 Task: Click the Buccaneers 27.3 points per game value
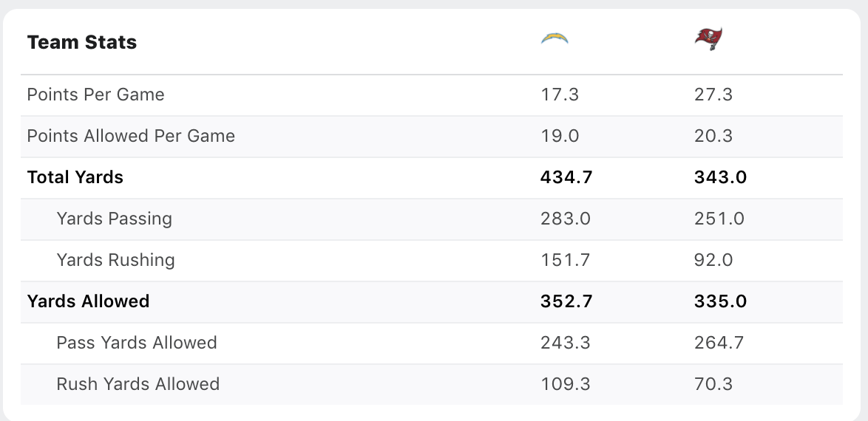click(x=713, y=95)
